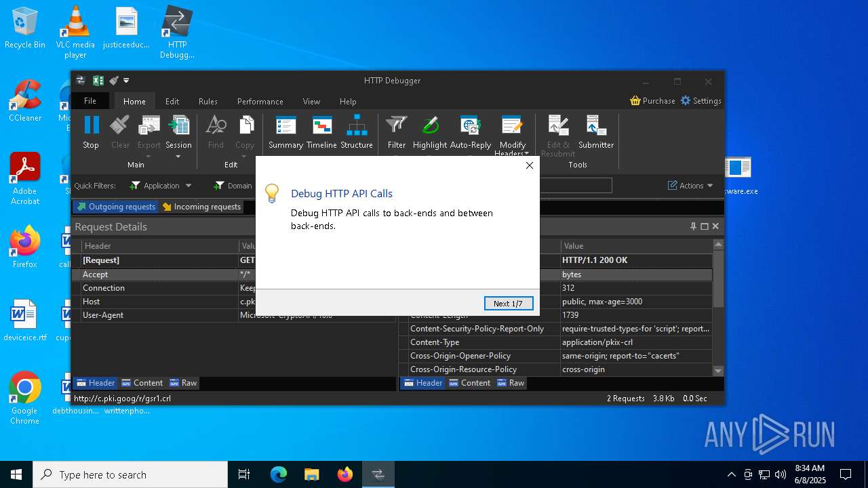Select the Content-Type response row

pyautogui.click(x=556, y=342)
